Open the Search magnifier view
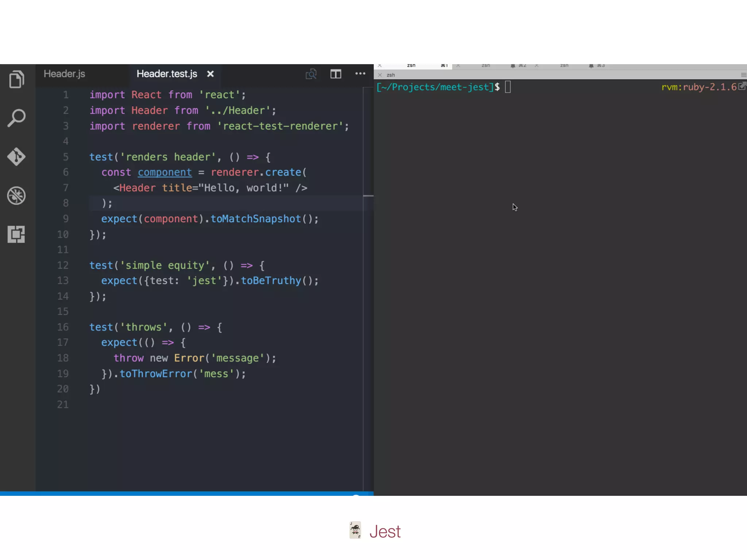Viewport: 747px width, 560px height. [16, 118]
